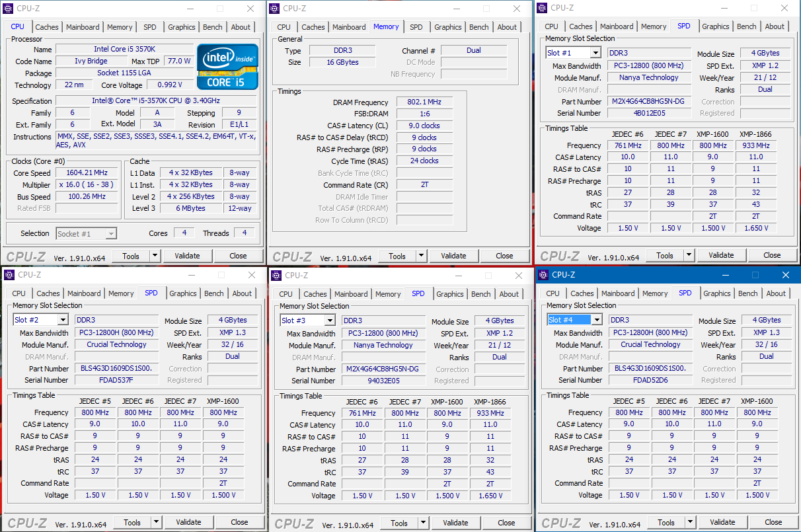801x532 pixels.
Task: Expand the Slot #2 memory slot dropdown
Action: pos(63,320)
